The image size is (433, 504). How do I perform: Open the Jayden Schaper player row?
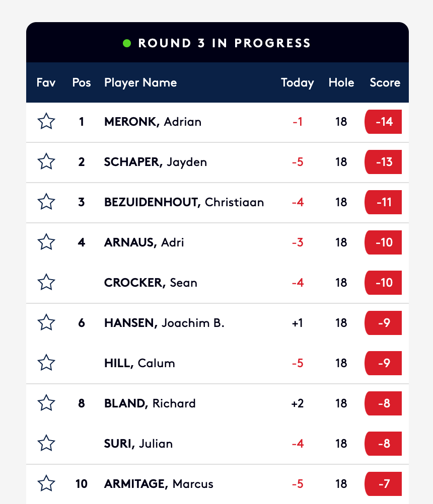218,162
